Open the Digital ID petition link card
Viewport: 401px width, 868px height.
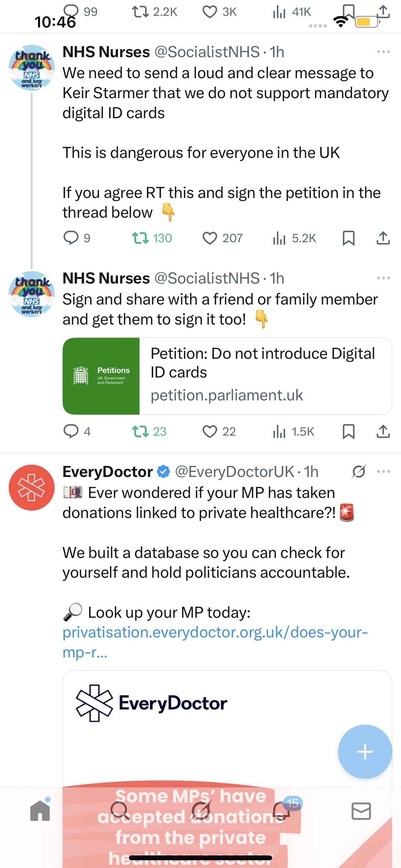click(227, 376)
